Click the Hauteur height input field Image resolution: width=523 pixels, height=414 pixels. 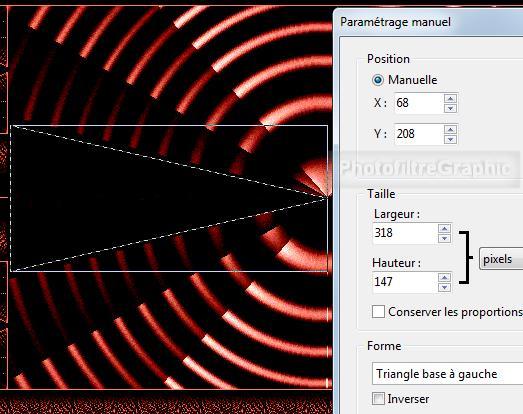pyautogui.click(x=405, y=282)
